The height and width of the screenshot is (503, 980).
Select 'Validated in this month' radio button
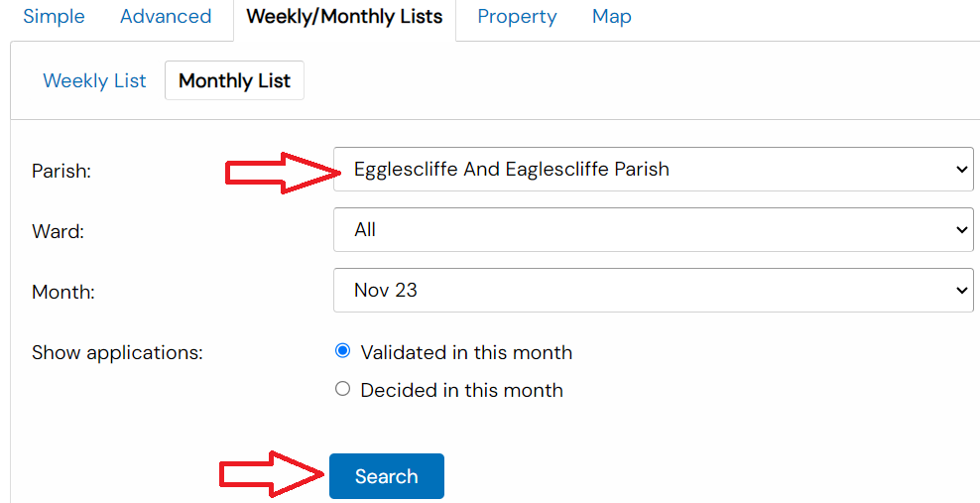(x=343, y=351)
